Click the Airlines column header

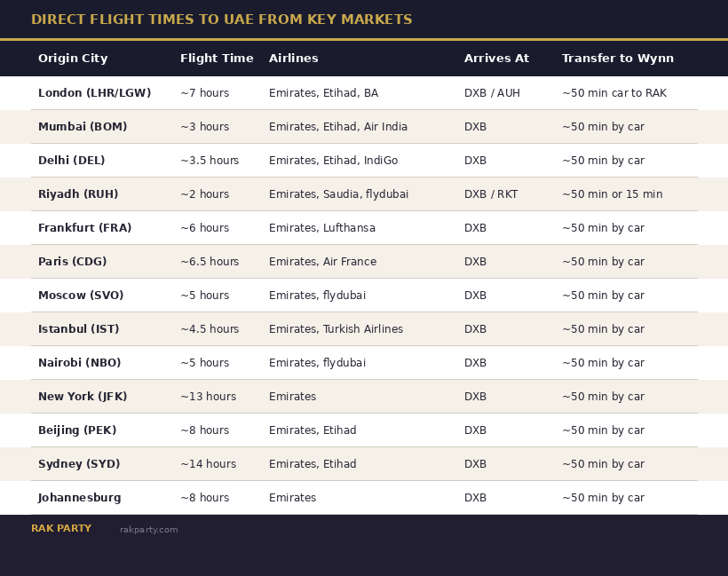[293, 59]
